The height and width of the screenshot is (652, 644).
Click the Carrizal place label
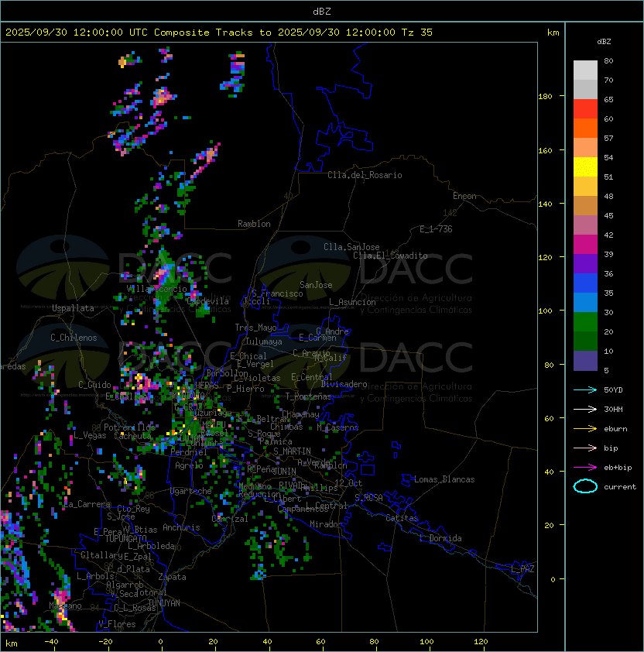tap(230, 519)
